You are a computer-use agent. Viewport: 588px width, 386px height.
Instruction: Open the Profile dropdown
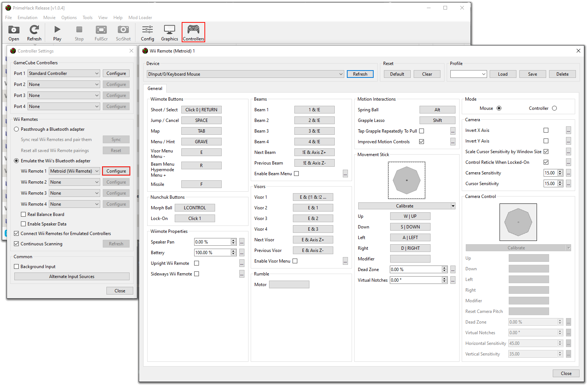coord(469,74)
